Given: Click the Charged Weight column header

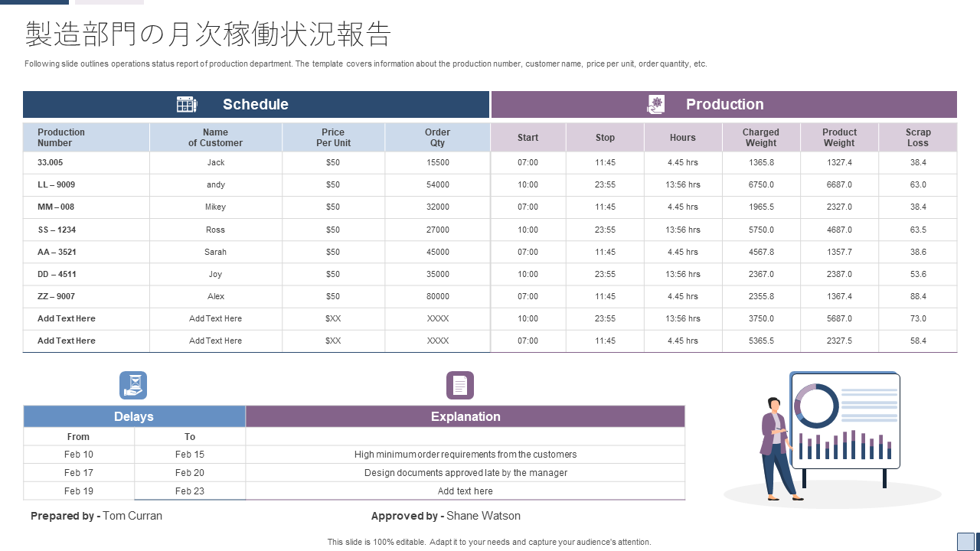Looking at the screenshot, I should [x=761, y=138].
